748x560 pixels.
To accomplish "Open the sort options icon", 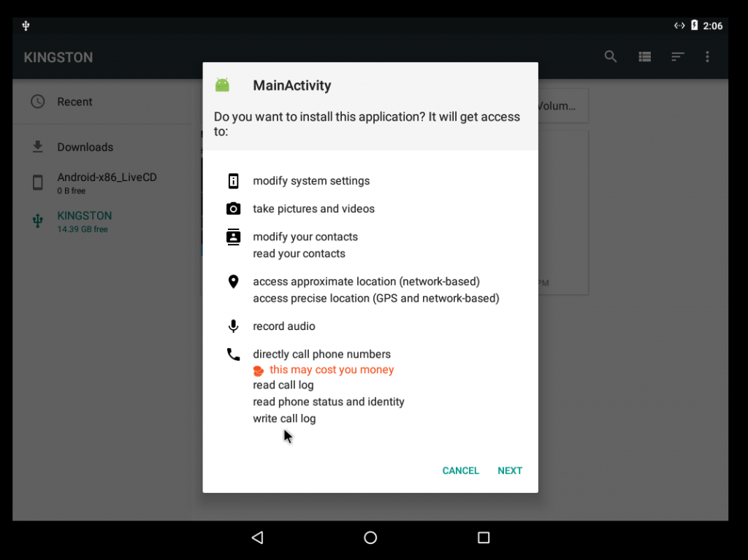I will point(678,57).
